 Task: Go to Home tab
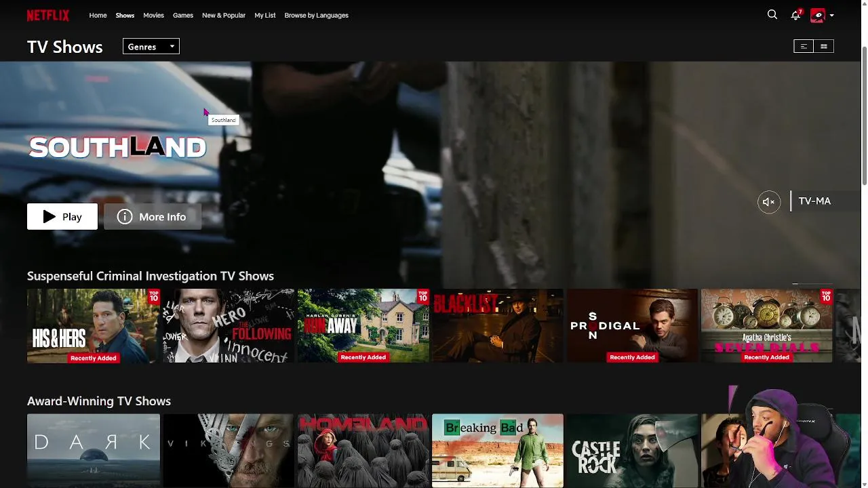tap(98, 15)
